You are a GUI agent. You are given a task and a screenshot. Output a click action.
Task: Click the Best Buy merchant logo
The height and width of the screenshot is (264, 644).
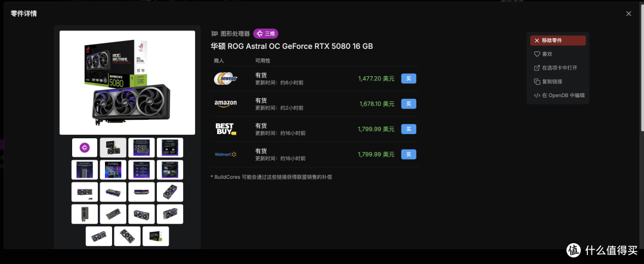[x=226, y=129]
